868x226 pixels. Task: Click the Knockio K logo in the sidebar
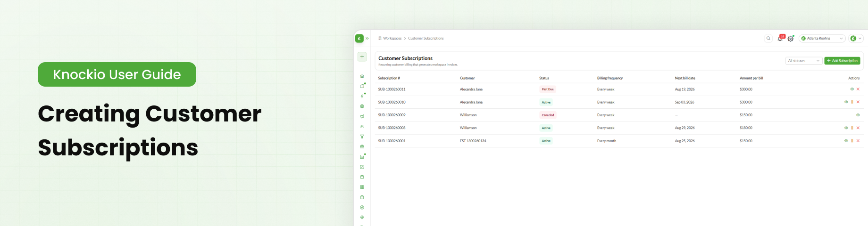tap(359, 39)
